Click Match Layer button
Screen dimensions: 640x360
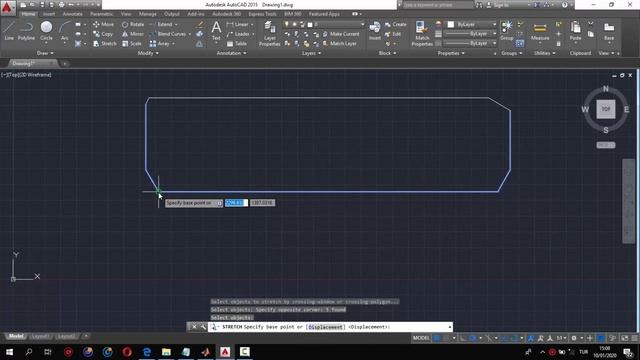339,43
